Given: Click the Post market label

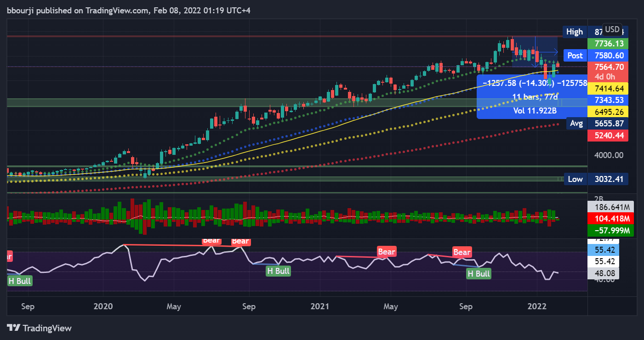Looking at the screenshot, I should tap(575, 55).
